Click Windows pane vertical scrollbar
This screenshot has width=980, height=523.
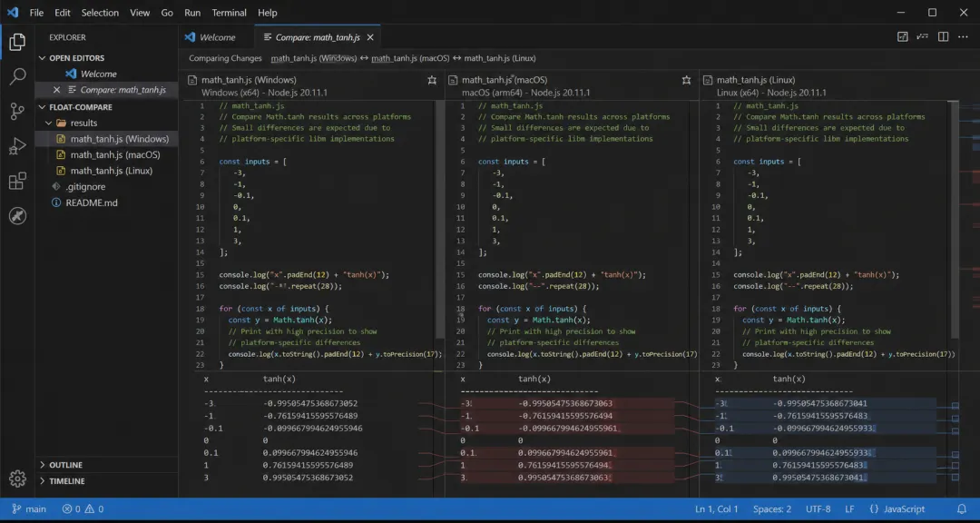tap(440, 219)
